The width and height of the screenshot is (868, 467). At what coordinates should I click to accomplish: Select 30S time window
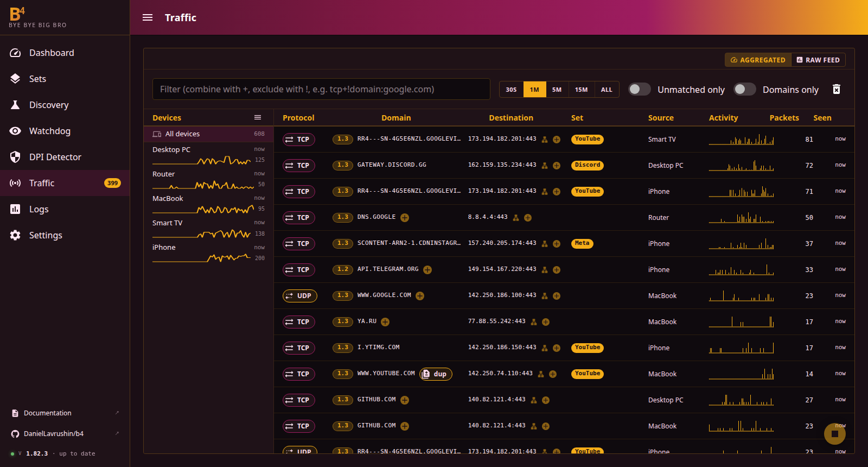[x=511, y=90]
